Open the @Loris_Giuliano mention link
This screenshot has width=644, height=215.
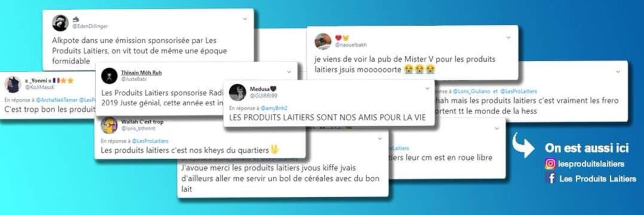pyautogui.click(x=474, y=91)
